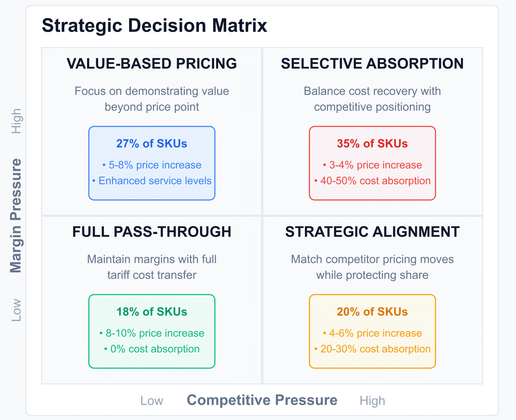Viewport: 516px width, 420px height.
Task: Click the 3-4% price increase bullet
Action: 372,165
